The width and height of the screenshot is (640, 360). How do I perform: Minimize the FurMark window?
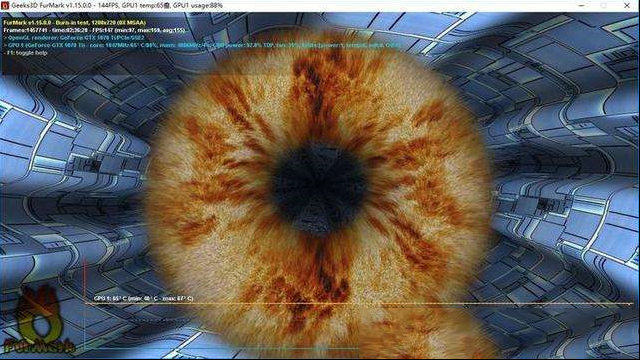coord(581,6)
